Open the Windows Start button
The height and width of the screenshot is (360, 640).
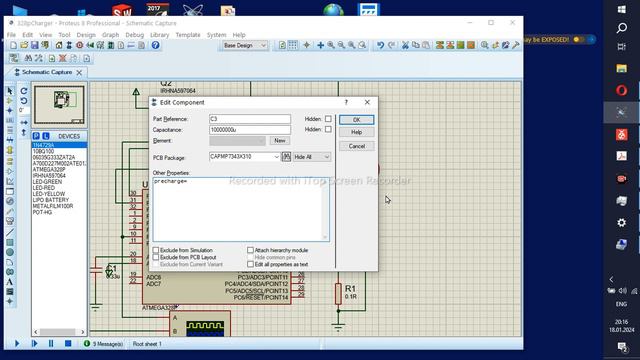(x=621, y=9)
